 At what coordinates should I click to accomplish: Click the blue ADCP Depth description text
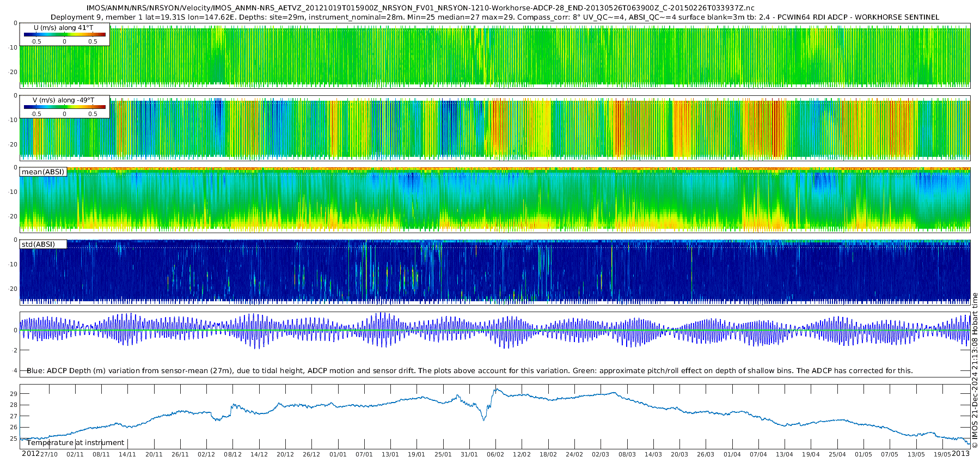pyautogui.click(x=469, y=371)
